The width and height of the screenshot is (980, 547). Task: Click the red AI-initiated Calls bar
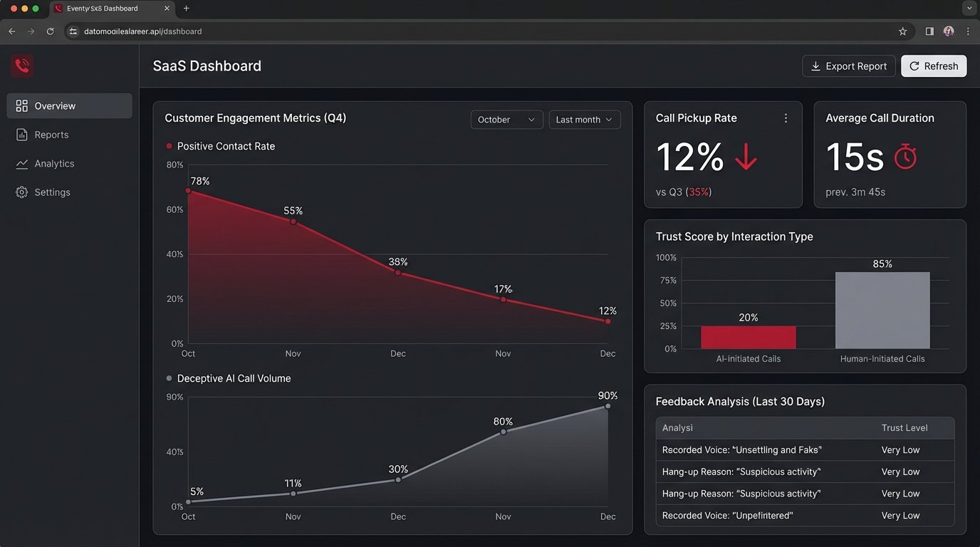point(748,337)
